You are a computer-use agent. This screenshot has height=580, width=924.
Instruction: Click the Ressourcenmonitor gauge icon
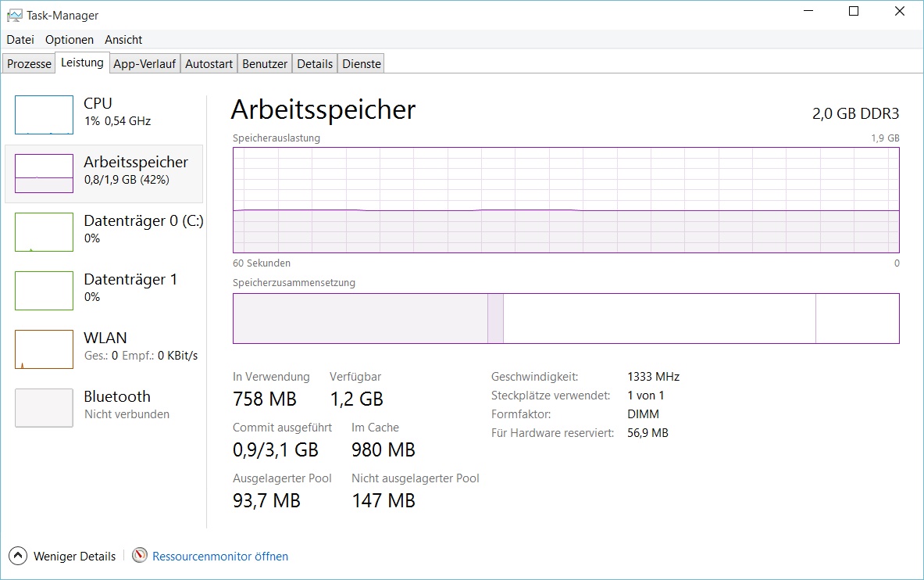click(140, 556)
